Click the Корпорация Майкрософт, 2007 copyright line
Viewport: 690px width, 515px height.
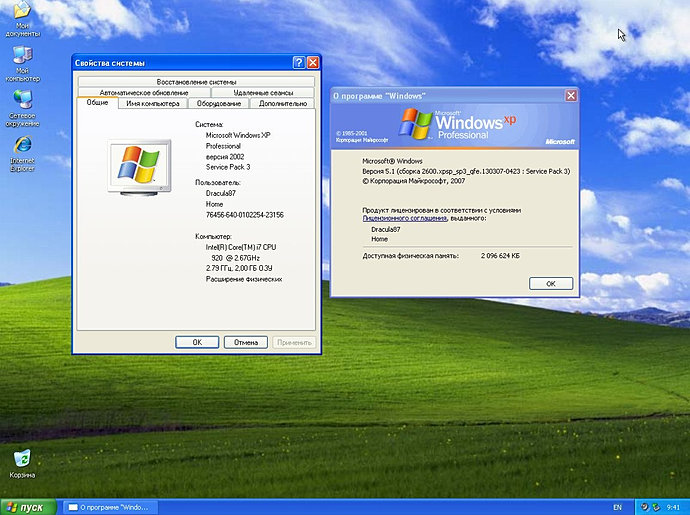(x=414, y=181)
